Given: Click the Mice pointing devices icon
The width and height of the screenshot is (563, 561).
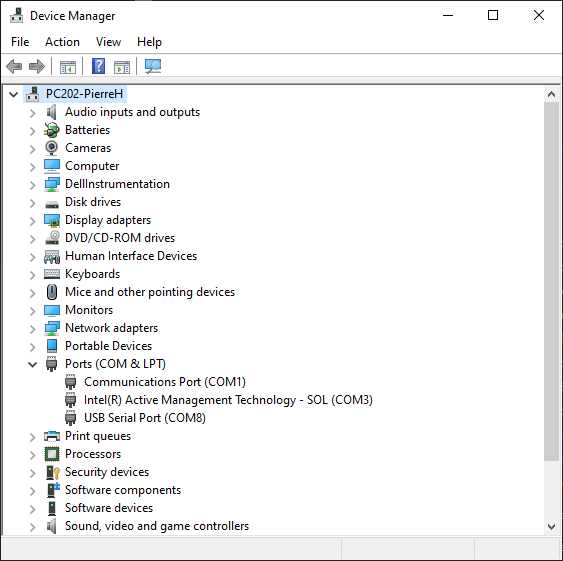Looking at the screenshot, I should click(52, 292).
